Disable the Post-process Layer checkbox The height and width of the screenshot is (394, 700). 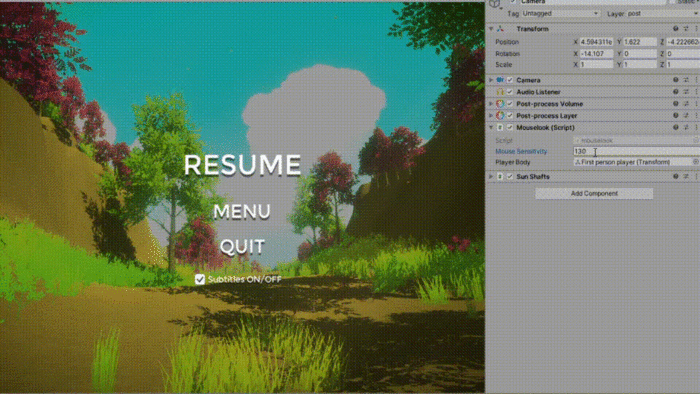[x=510, y=116]
